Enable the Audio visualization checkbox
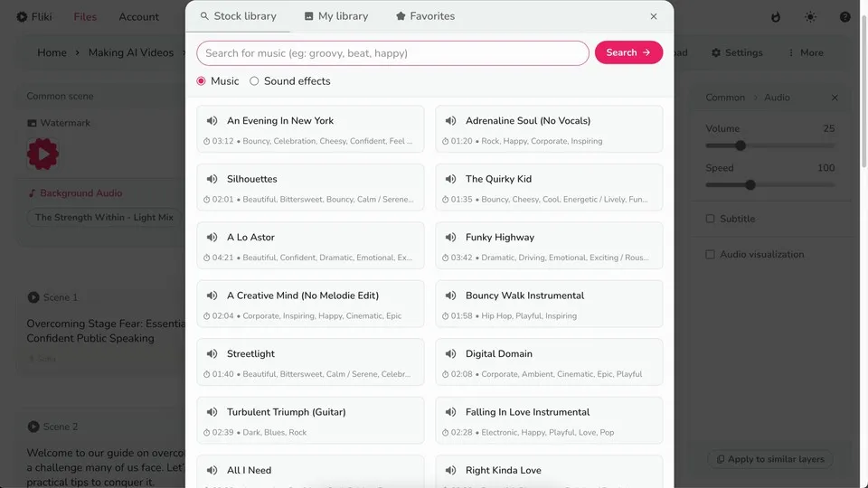Viewport: 868px width, 488px height. click(x=711, y=255)
